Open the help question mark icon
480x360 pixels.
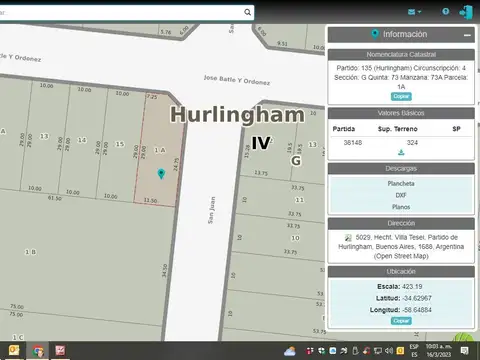pos(446,12)
